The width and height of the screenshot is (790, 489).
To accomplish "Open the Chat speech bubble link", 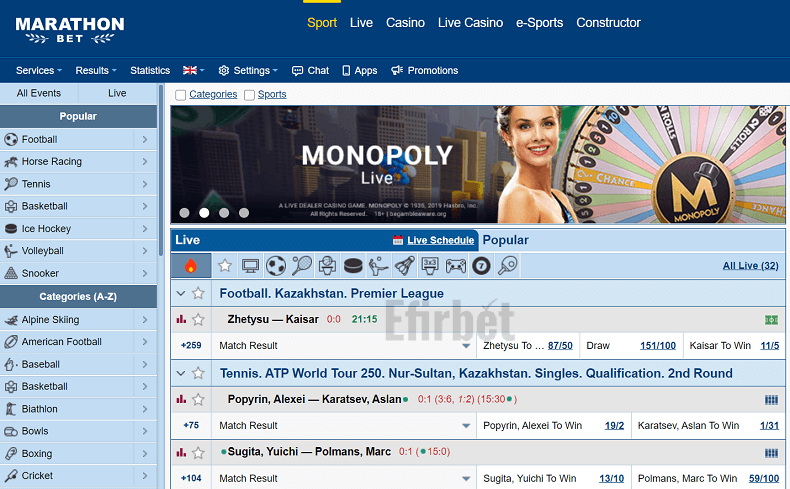I will point(310,71).
